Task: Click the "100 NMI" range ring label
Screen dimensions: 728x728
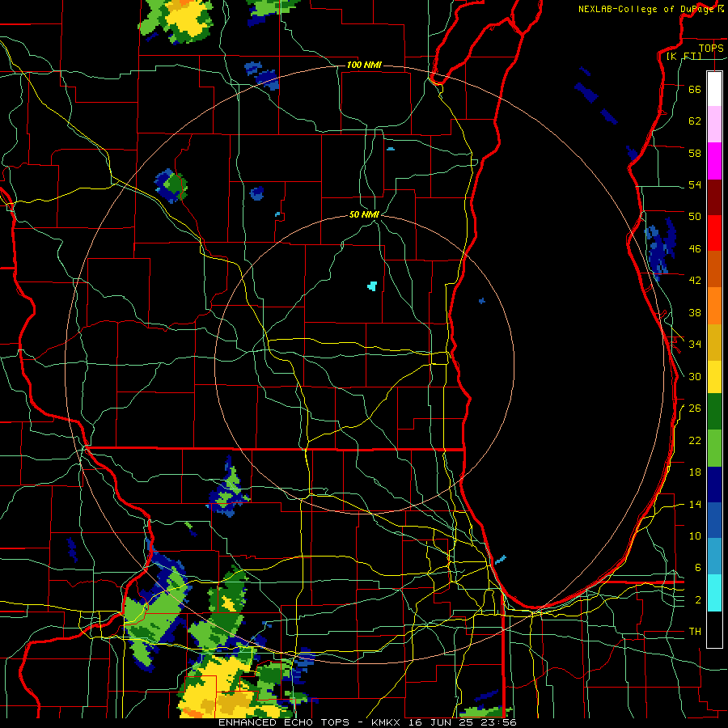Action: 364,65
